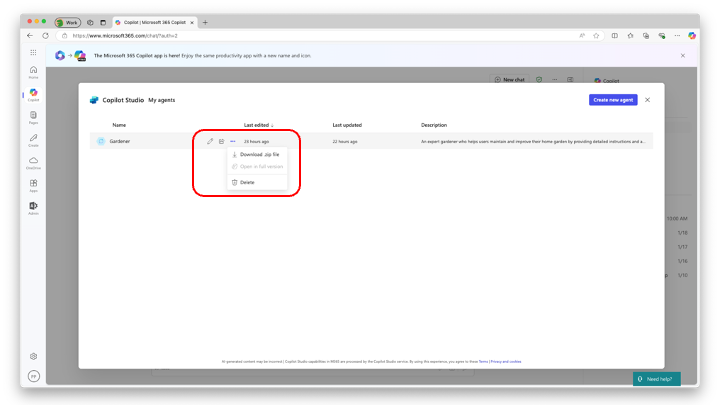Open Pages in the left sidebar
The height and width of the screenshot is (405, 720).
coord(34,117)
